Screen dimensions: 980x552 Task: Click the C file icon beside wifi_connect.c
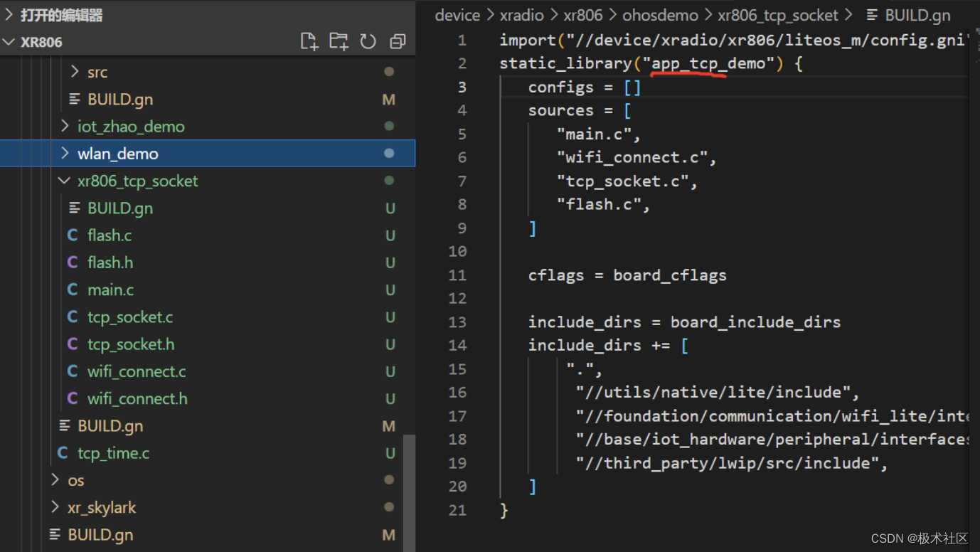(72, 371)
